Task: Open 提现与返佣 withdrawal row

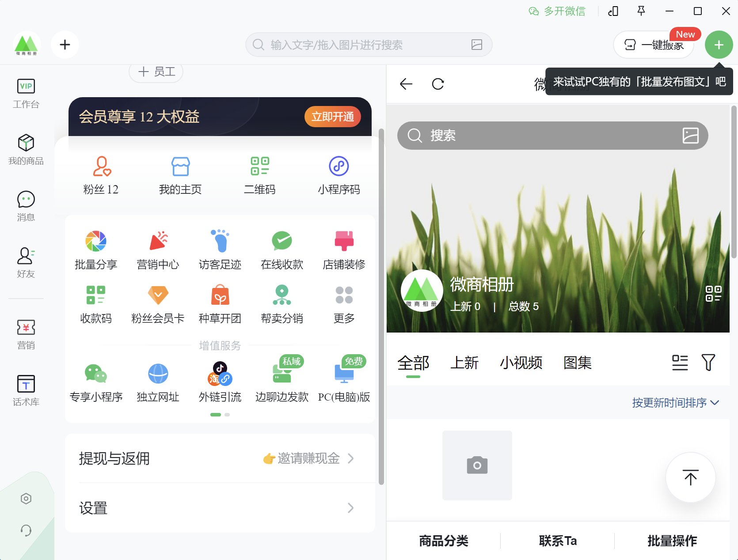Action: 220,458
